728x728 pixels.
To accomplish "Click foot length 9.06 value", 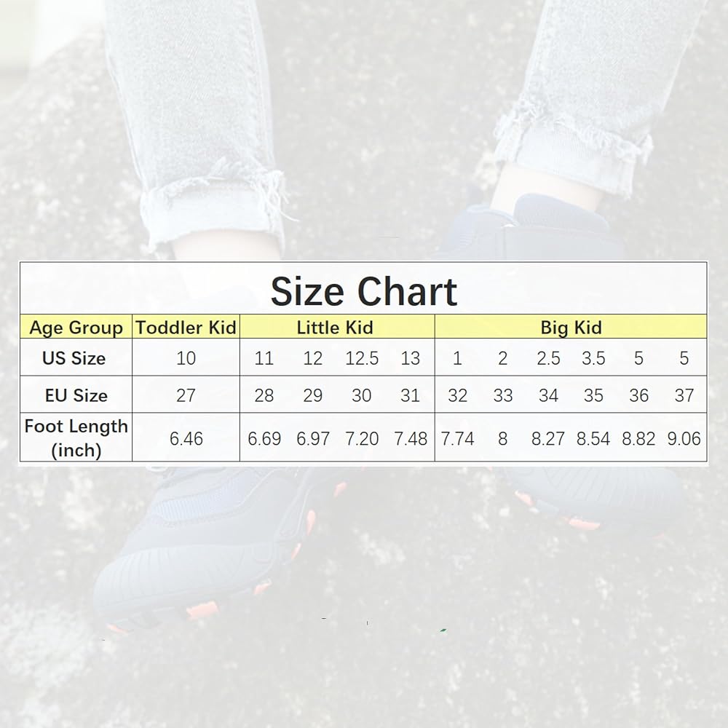I will 684,438.
